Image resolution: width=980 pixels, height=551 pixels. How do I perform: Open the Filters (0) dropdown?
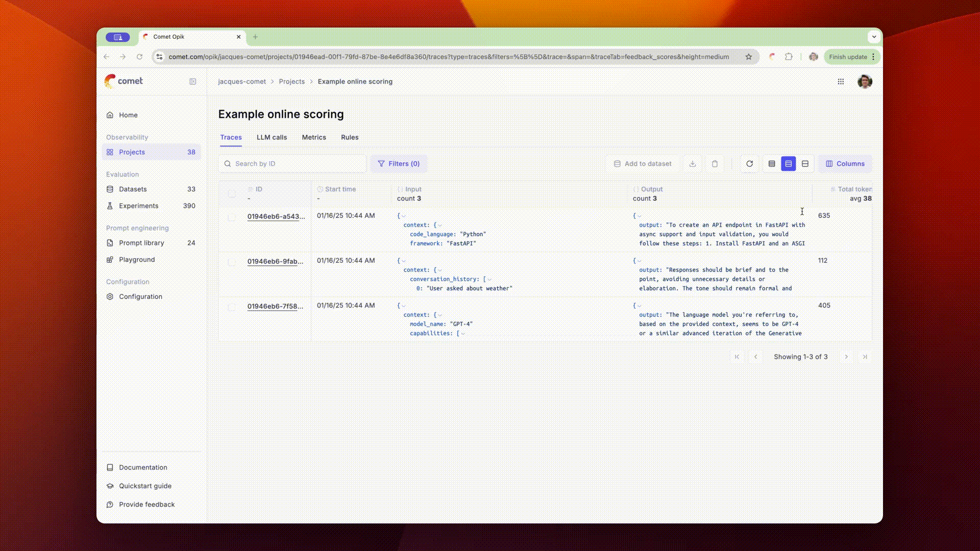[x=399, y=164]
